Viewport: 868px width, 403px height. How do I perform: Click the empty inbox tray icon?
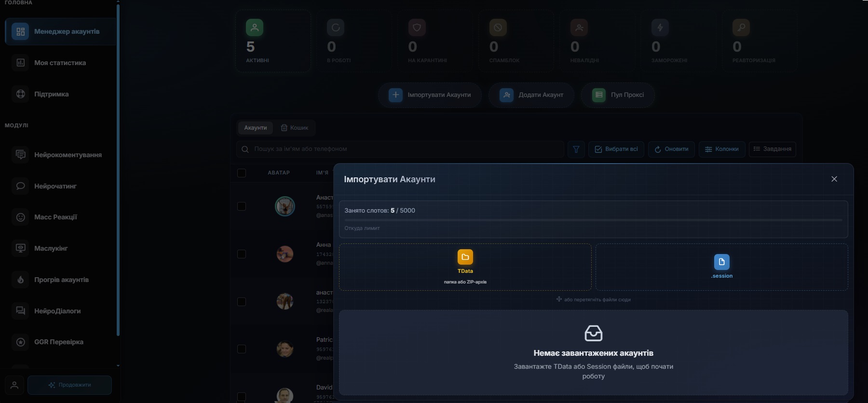(594, 333)
